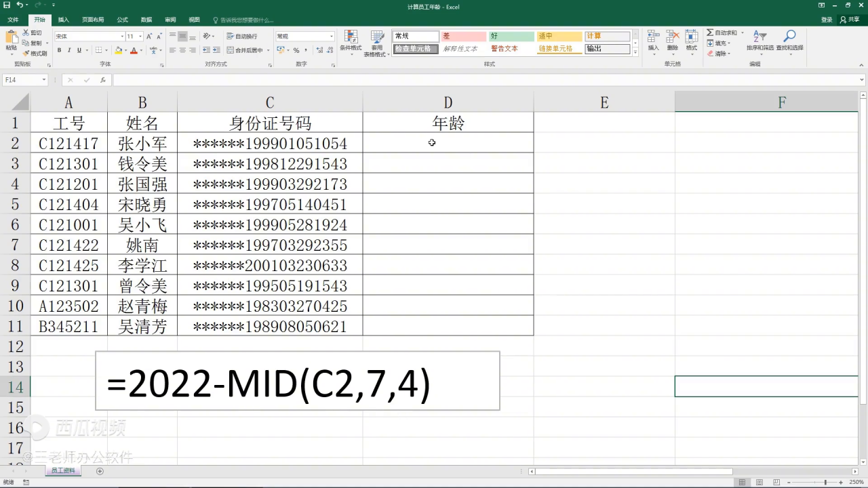The height and width of the screenshot is (488, 868).
Task: Switch to the Insert (插入) tab
Action: (63, 20)
